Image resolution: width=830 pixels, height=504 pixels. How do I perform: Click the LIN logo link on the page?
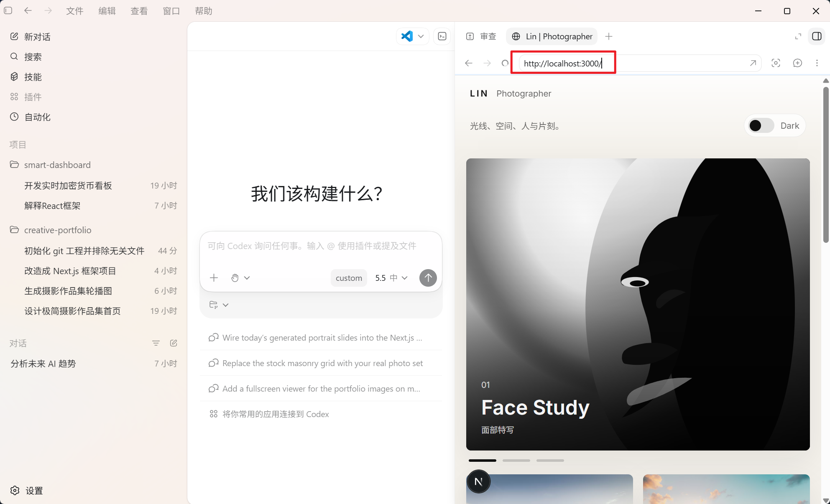(x=479, y=94)
